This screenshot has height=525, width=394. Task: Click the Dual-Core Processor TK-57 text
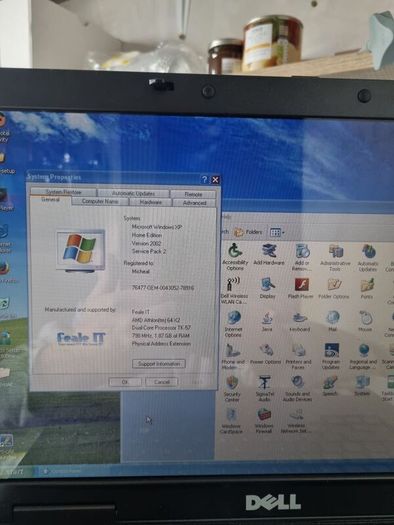pyautogui.click(x=161, y=328)
